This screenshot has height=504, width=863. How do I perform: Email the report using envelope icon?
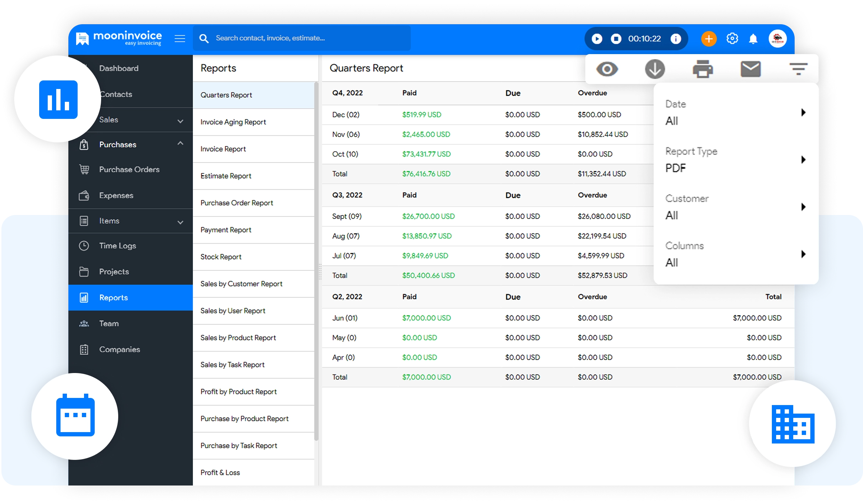pos(750,69)
